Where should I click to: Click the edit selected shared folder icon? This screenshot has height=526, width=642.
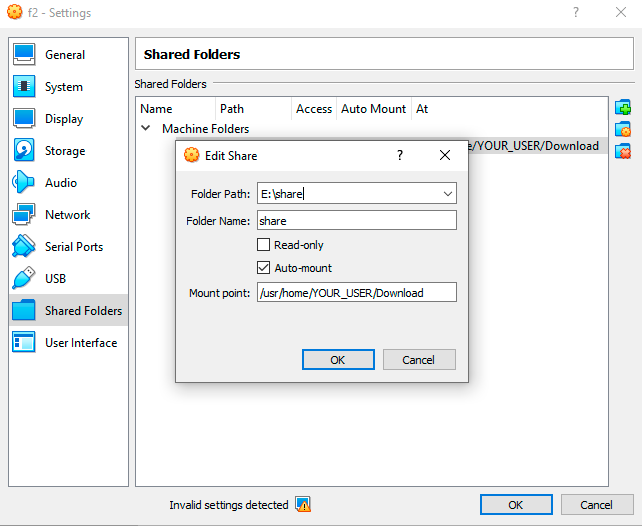[x=623, y=129]
